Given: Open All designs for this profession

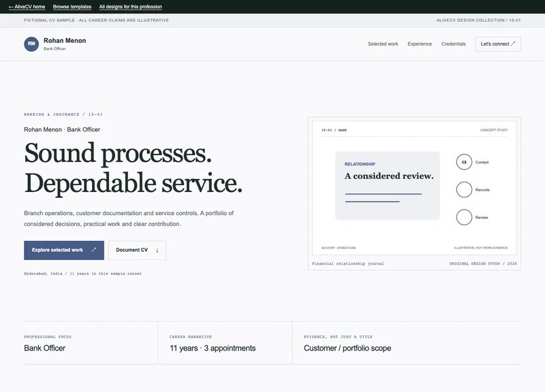Looking at the screenshot, I should click(130, 7).
